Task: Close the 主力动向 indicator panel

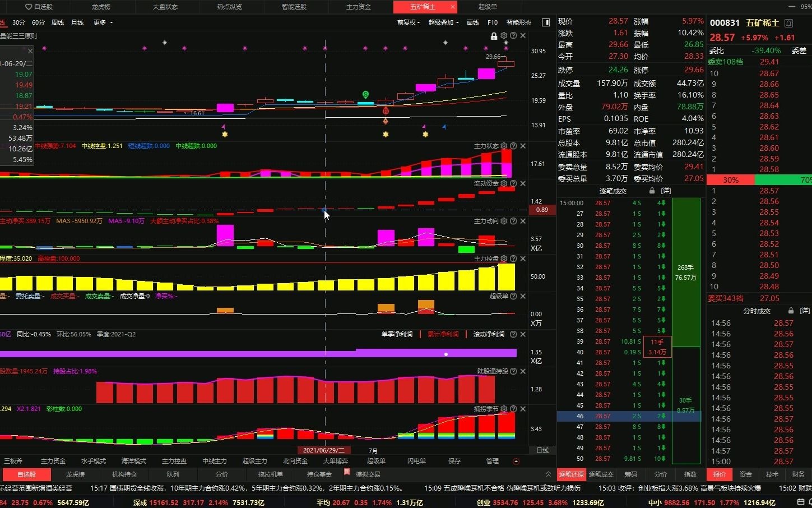Action: tap(523, 221)
